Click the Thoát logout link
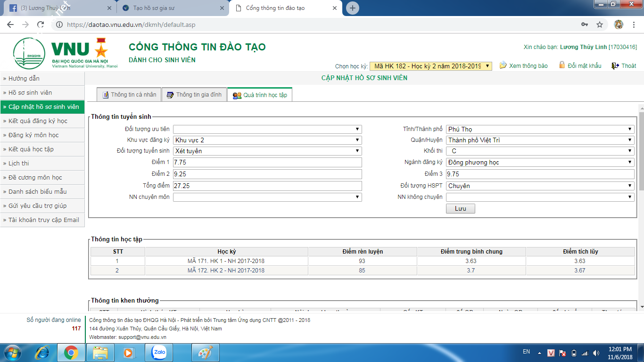644x362 pixels. (624, 66)
